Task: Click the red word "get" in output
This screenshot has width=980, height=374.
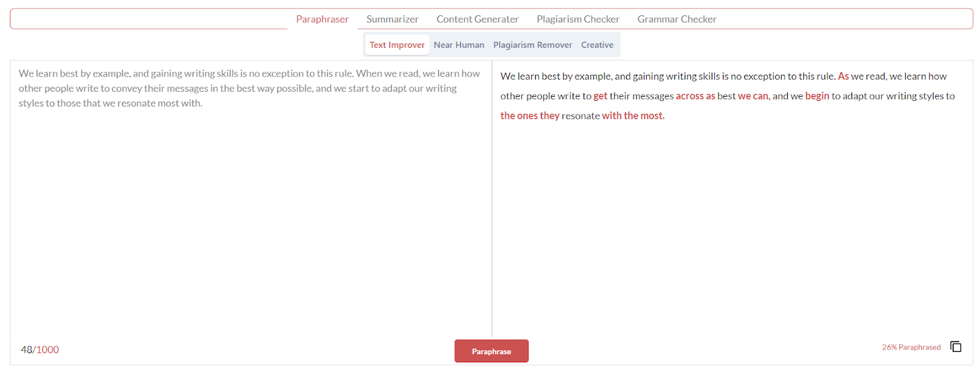Action: pyautogui.click(x=600, y=96)
